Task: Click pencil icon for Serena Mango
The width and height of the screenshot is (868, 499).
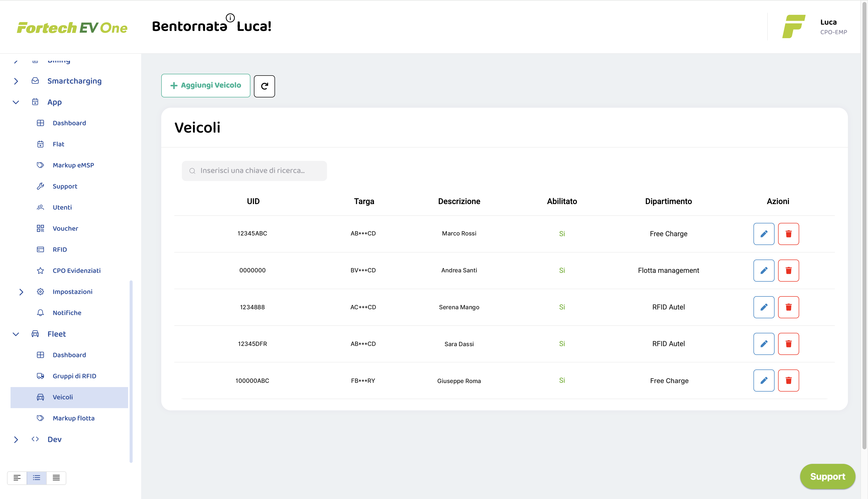Action: click(x=764, y=307)
